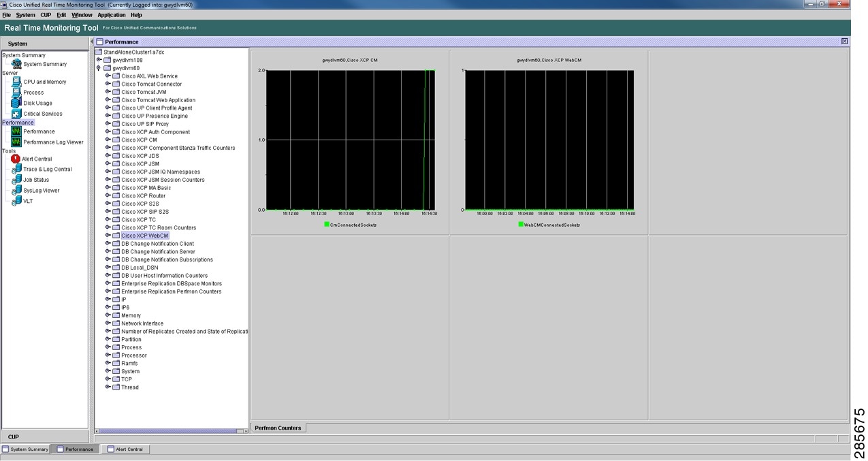Click the Processor folder icon

pos(116,355)
